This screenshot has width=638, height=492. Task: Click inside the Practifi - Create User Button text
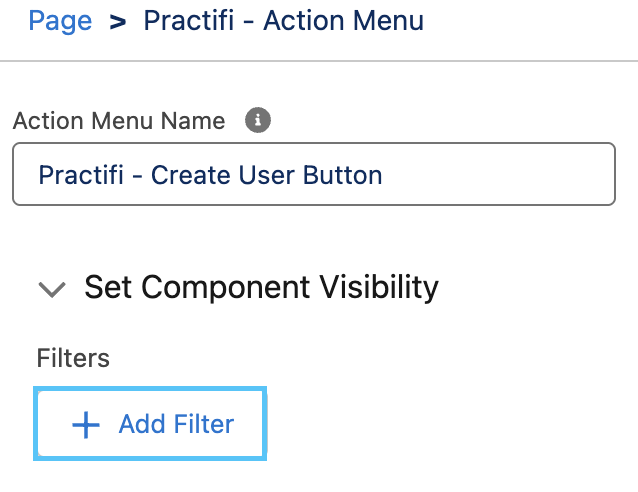(x=210, y=175)
